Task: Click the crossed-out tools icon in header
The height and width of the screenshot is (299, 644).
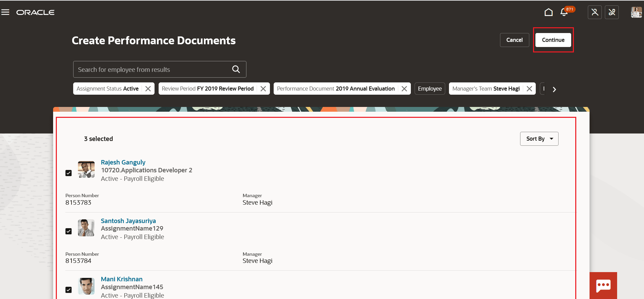Action: click(612, 12)
